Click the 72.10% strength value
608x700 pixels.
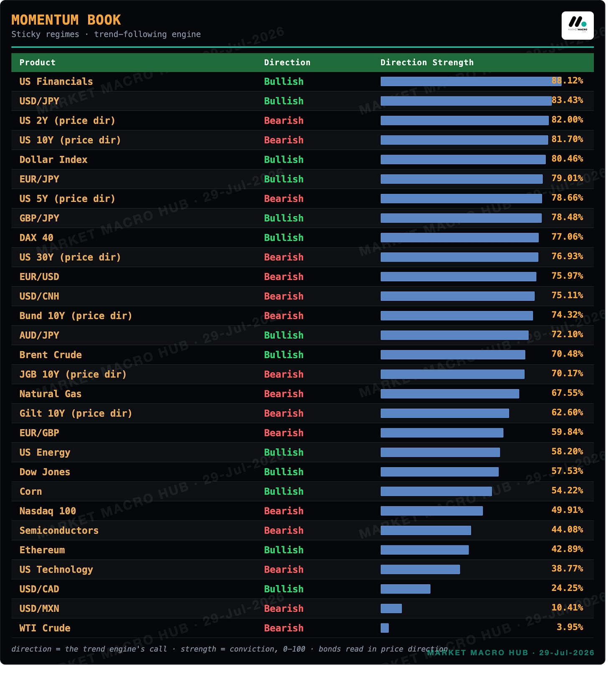(x=567, y=334)
